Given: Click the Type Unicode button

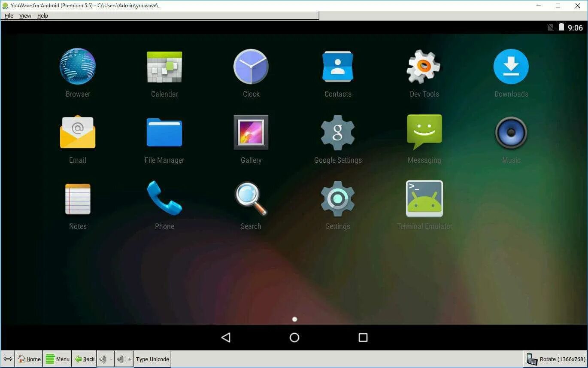Looking at the screenshot, I should (152, 359).
